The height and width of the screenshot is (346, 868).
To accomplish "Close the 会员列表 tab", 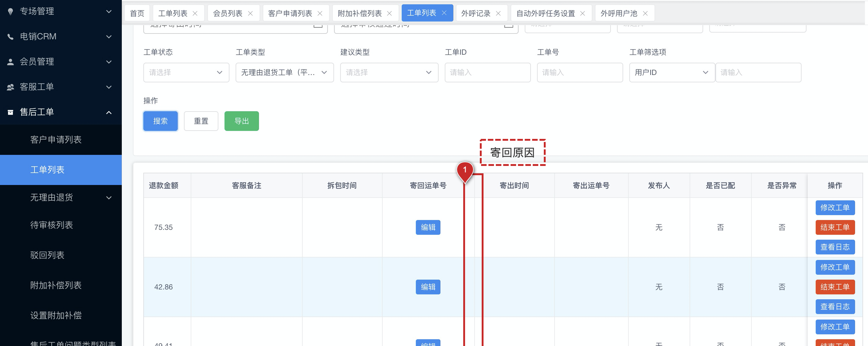I will tap(250, 14).
